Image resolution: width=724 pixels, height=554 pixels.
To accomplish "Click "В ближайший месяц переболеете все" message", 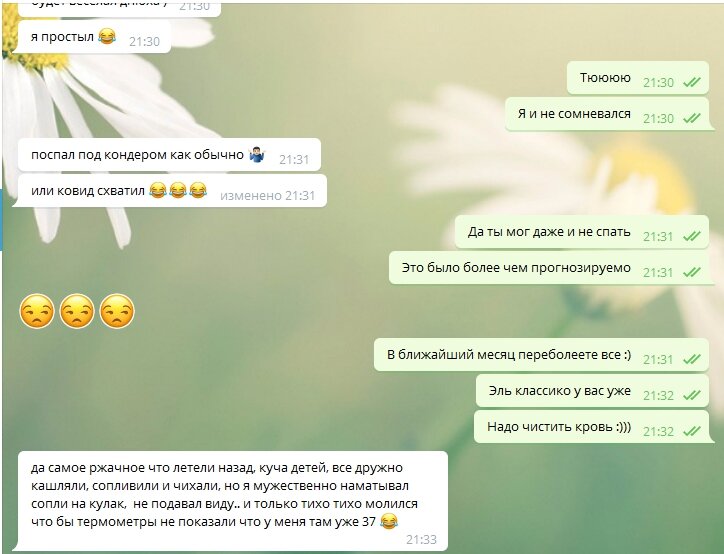I will click(541, 355).
